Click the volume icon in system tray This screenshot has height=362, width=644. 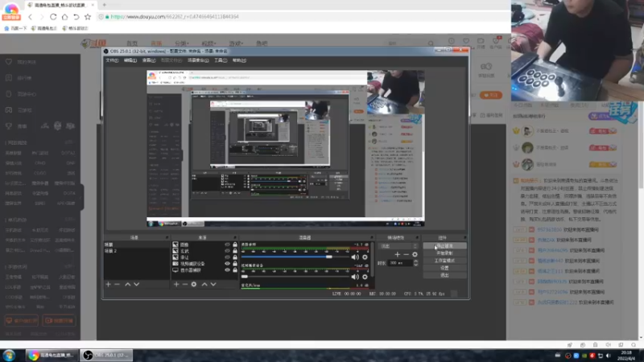tap(609, 356)
